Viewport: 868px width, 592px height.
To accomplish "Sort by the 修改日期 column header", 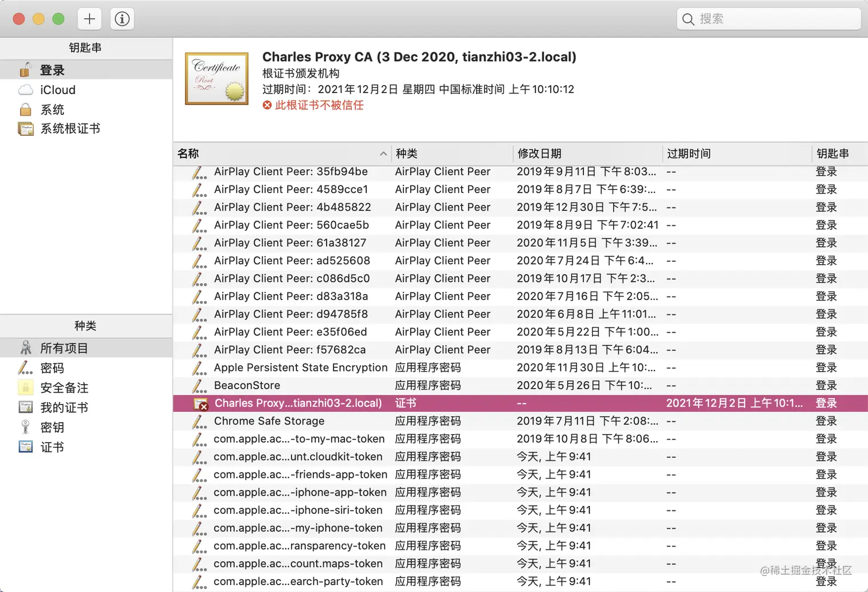I will point(587,154).
